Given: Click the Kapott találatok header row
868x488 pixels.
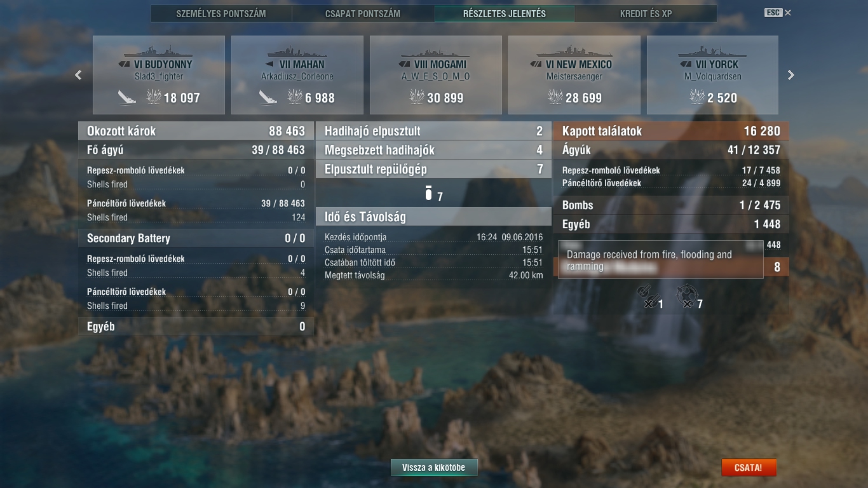Looking at the screenshot, I should 671,131.
